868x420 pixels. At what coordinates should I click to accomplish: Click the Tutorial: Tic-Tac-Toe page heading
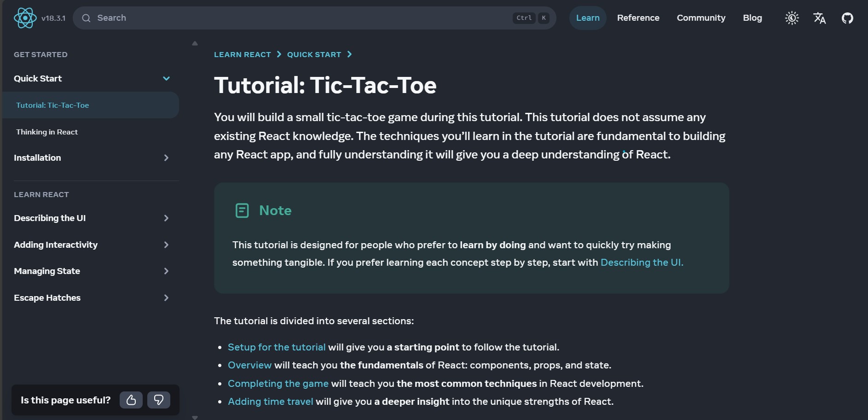pyautogui.click(x=325, y=85)
